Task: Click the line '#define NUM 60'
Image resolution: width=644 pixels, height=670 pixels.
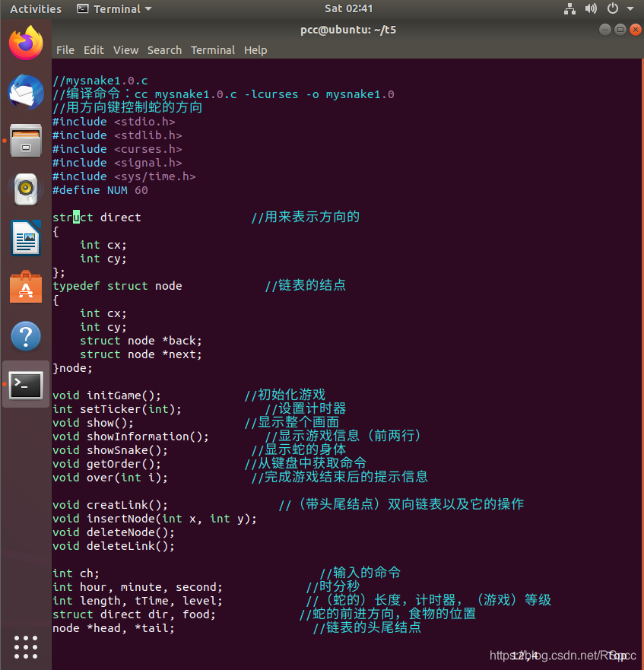Action: [100, 190]
